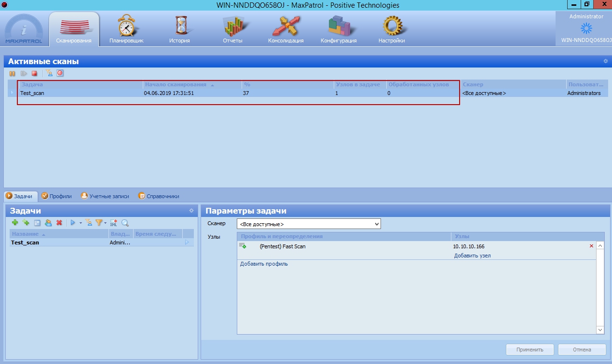Click the orange funnel filter icon
Screen dimensions: 612x364
[x=99, y=223]
